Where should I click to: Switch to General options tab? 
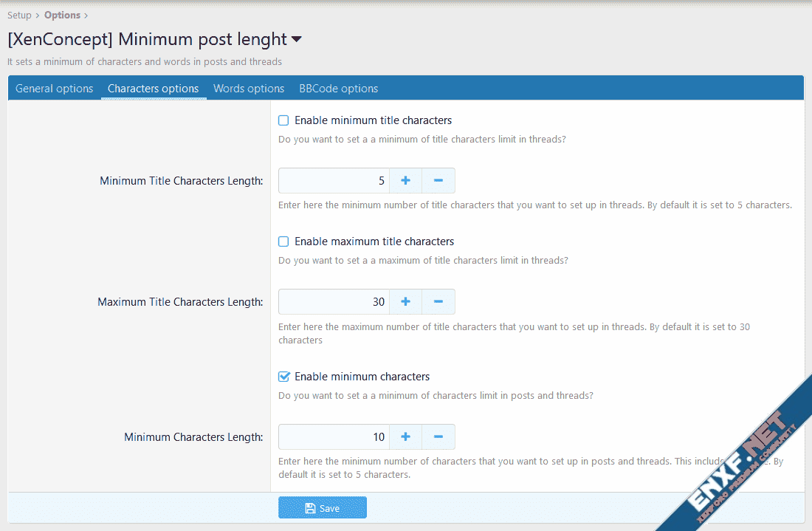coord(55,89)
